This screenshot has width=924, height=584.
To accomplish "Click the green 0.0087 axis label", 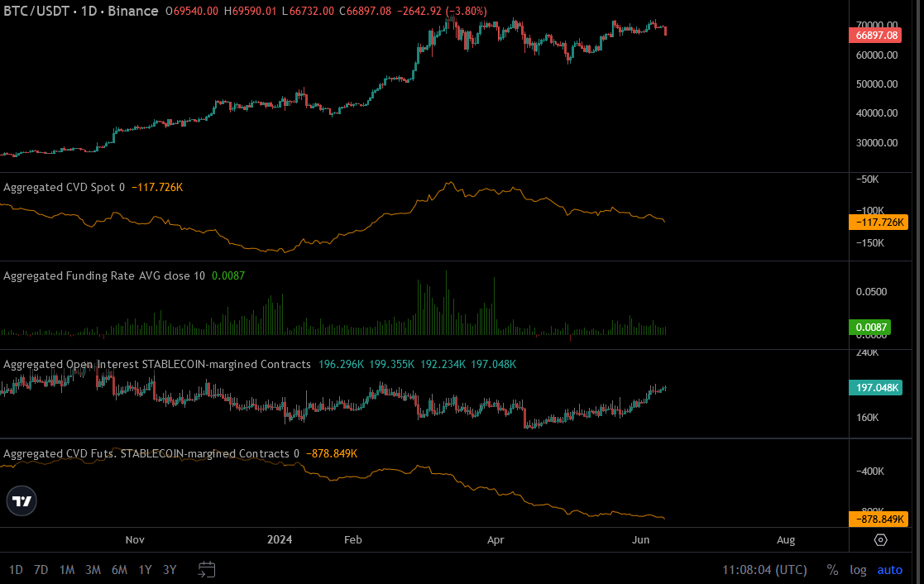I will point(869,327).
